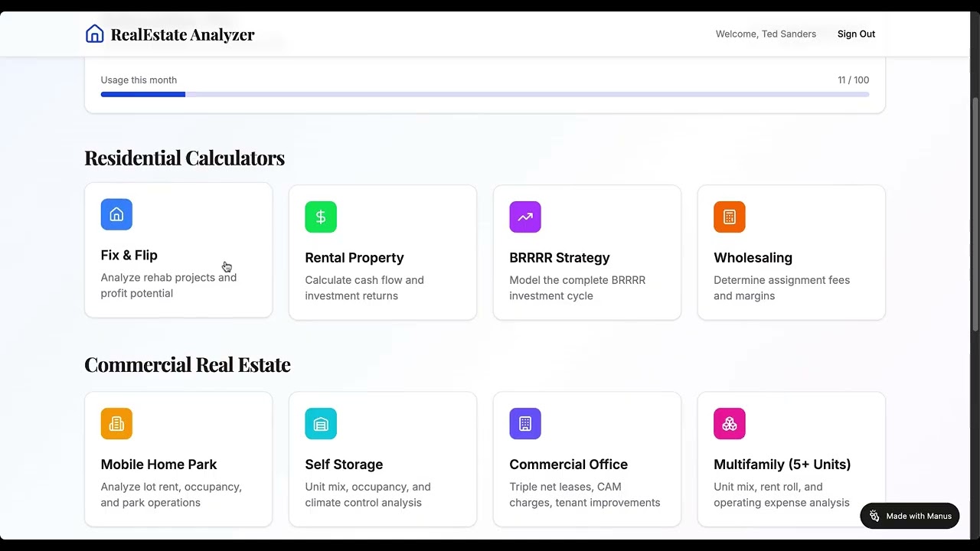Open the Commercial Office title
Image resolution: width=980 pixels, height=551 pixels.
569,465
